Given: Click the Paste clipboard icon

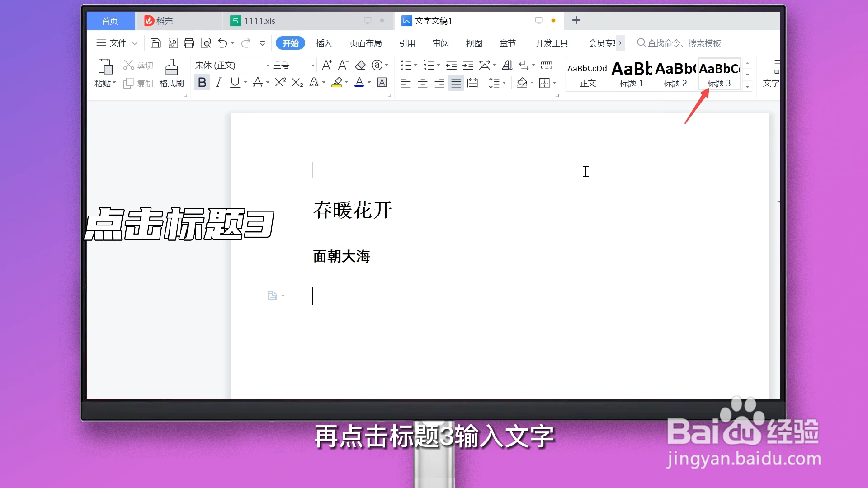Looking at the screenshot, I should pyautogui.click(x=105, y=66).
